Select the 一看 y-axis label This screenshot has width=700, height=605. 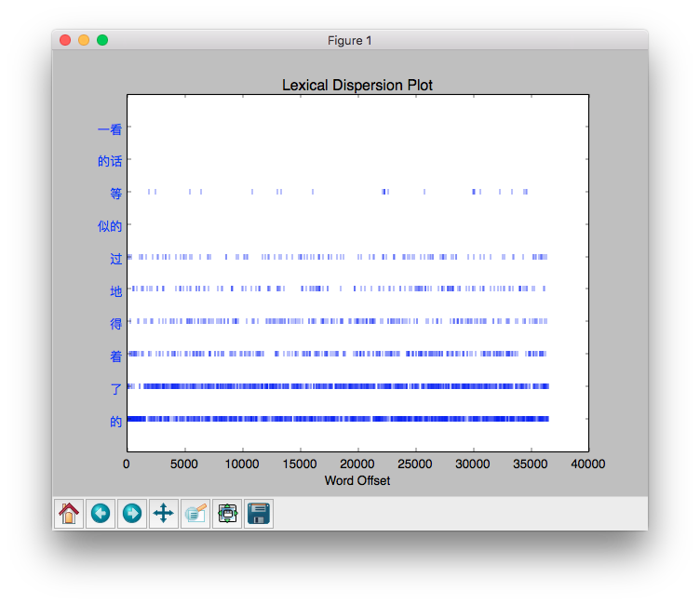pyautogui.click(x=110, y=129)
